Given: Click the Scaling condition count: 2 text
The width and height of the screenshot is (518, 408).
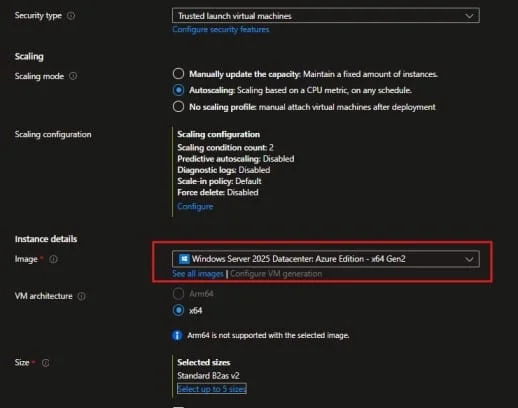Looking at the screenshot, I should [x=225, y=147].
